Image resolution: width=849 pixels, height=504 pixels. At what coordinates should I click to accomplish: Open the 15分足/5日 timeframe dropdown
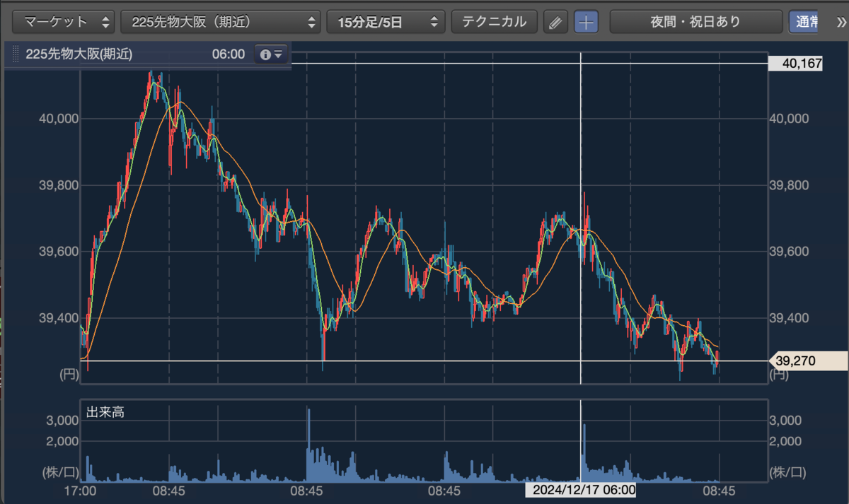pyautogui.click(x=386, y=22)
